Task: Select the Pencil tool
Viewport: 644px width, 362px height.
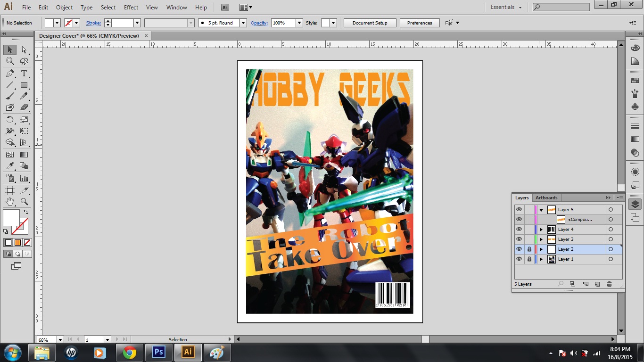Action: click(x=24, y=96)
